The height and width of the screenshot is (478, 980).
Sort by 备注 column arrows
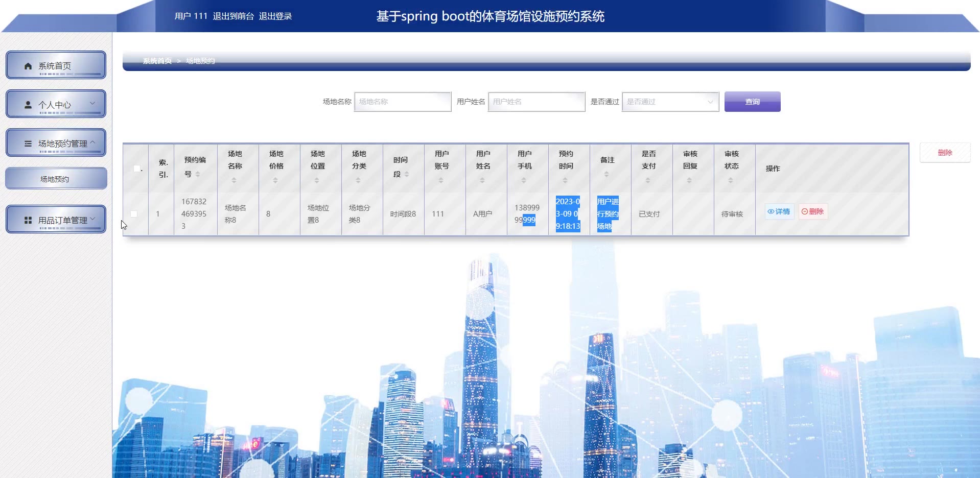606,174
